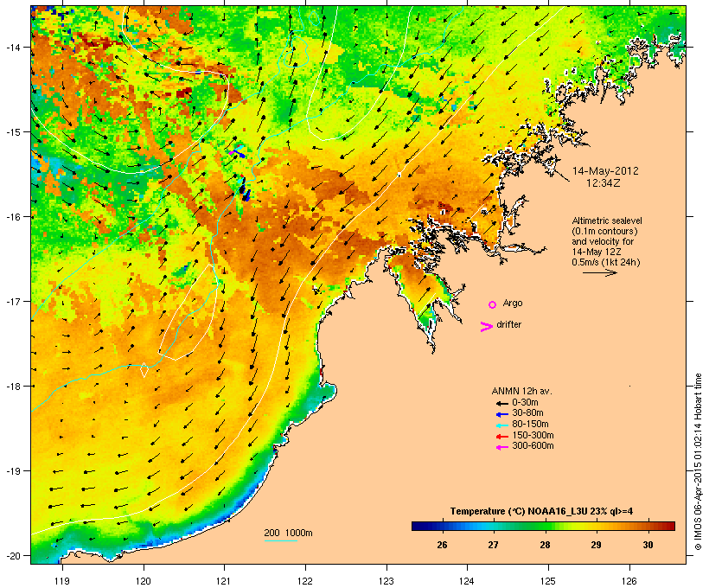This screenshot has height=588, width=709.
Task: Click the latitude axis label -20
Action: [12, 555]
